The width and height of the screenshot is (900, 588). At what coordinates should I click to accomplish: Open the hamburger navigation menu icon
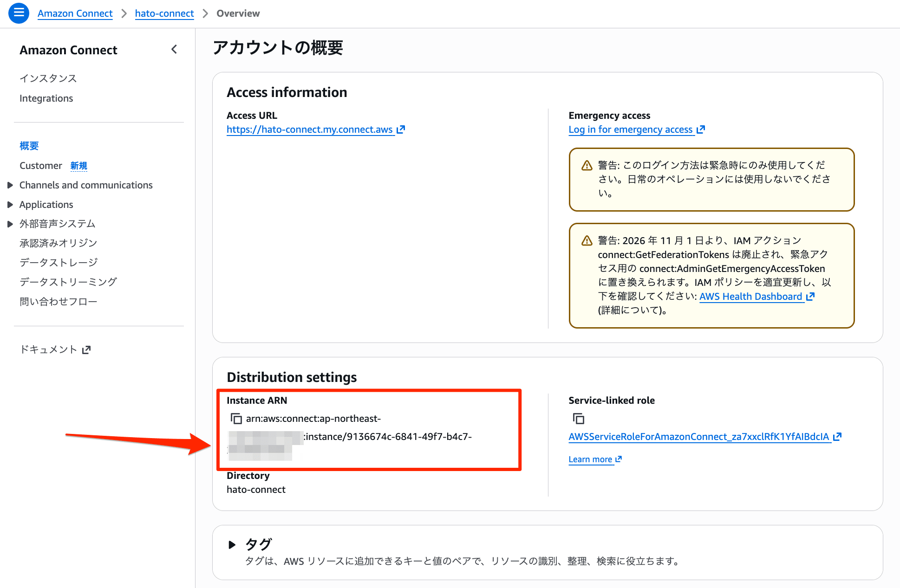(19, 13)
